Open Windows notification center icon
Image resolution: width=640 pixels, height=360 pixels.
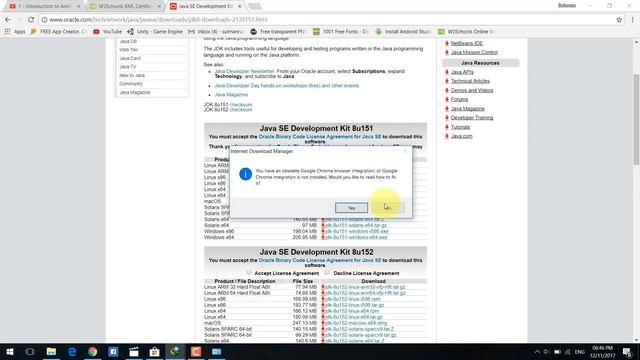pos(627,352)
